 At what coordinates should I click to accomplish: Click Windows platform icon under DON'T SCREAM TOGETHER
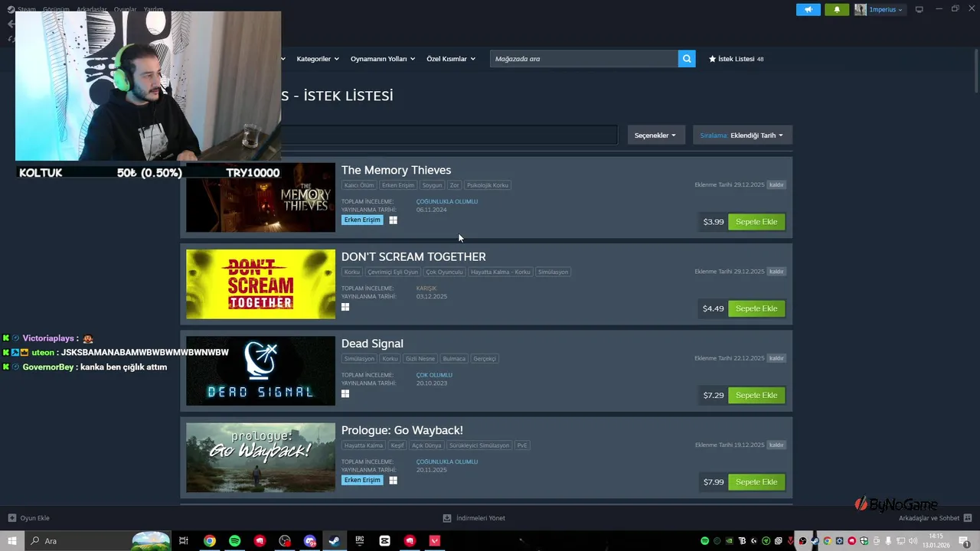pos(345,307)
